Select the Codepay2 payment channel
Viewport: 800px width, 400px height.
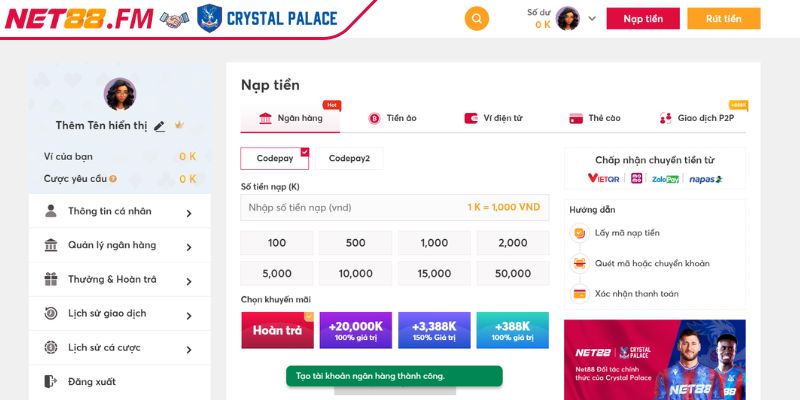point(349,158)
